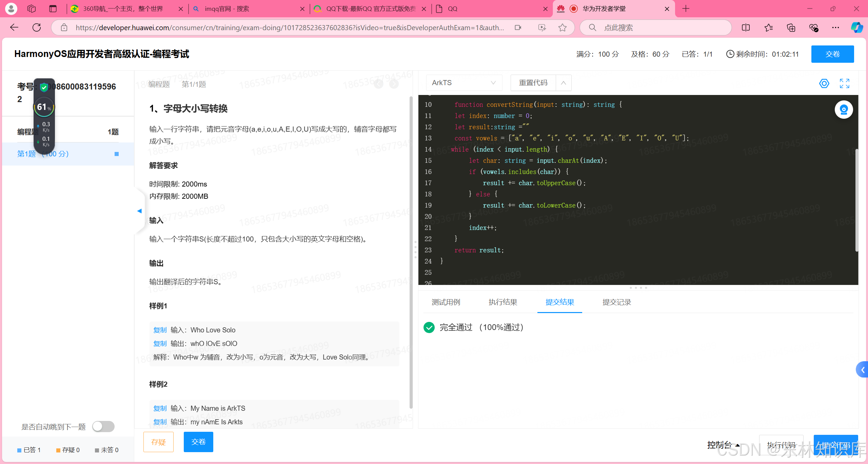Reload the page with refresh icon
868x464 pixels.
(x=37, y=27)
